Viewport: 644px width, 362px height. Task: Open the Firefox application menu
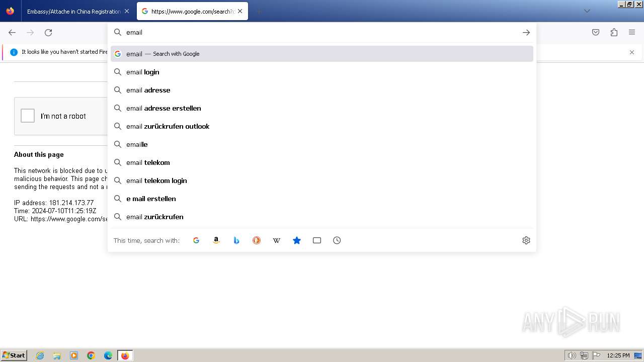[x=632, y=32]
